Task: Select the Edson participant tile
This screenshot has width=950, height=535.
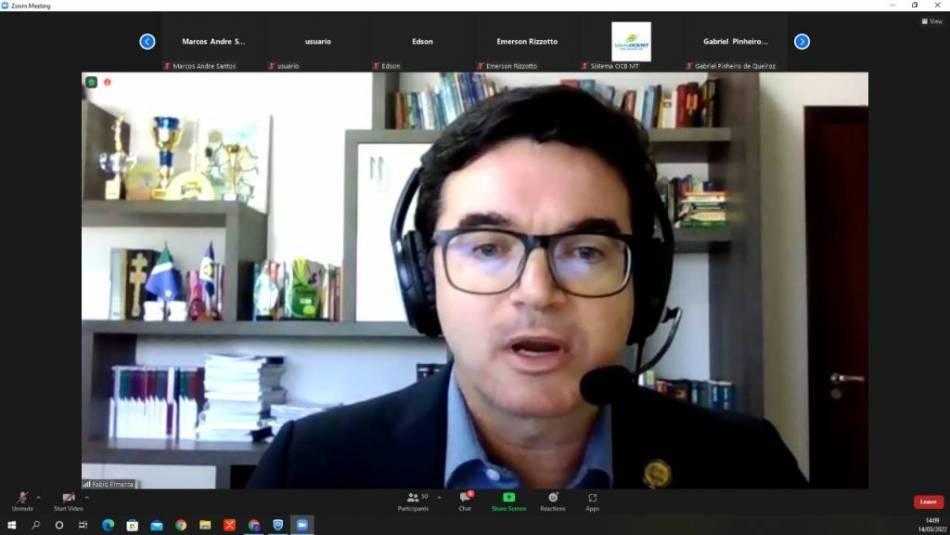Action: (x=422, y=42)
